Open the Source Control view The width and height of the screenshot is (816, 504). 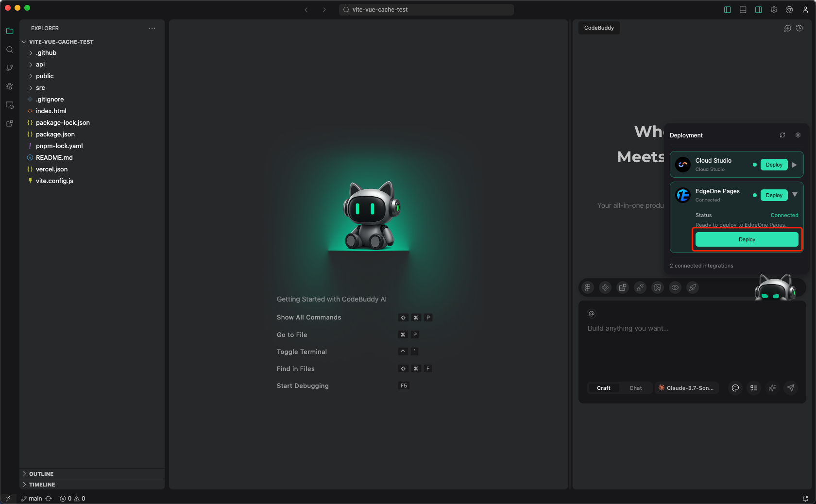pos(10,68)
